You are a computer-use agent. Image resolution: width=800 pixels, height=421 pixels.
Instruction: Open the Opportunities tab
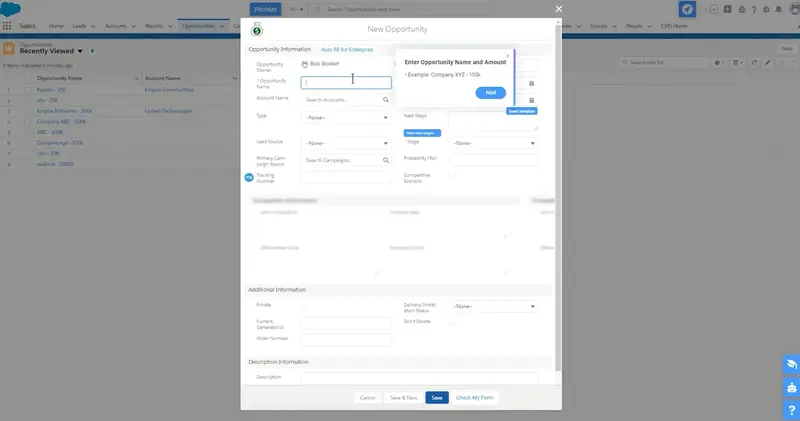point(198,26)
